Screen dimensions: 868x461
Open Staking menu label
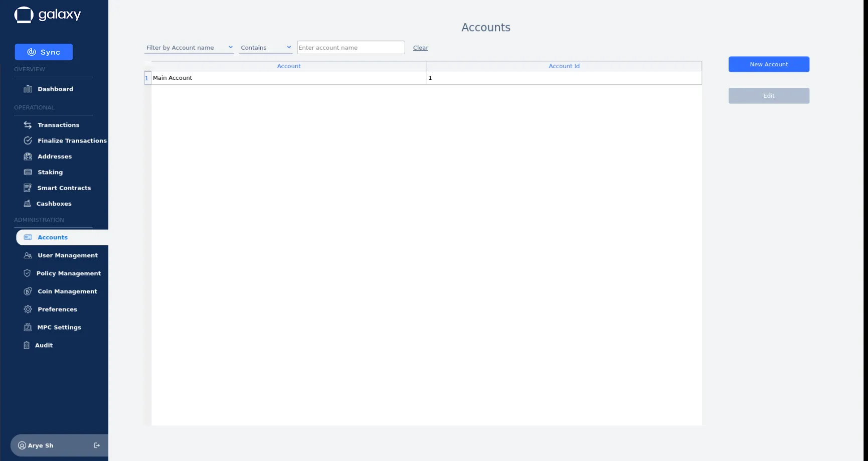tap(50, 172)
